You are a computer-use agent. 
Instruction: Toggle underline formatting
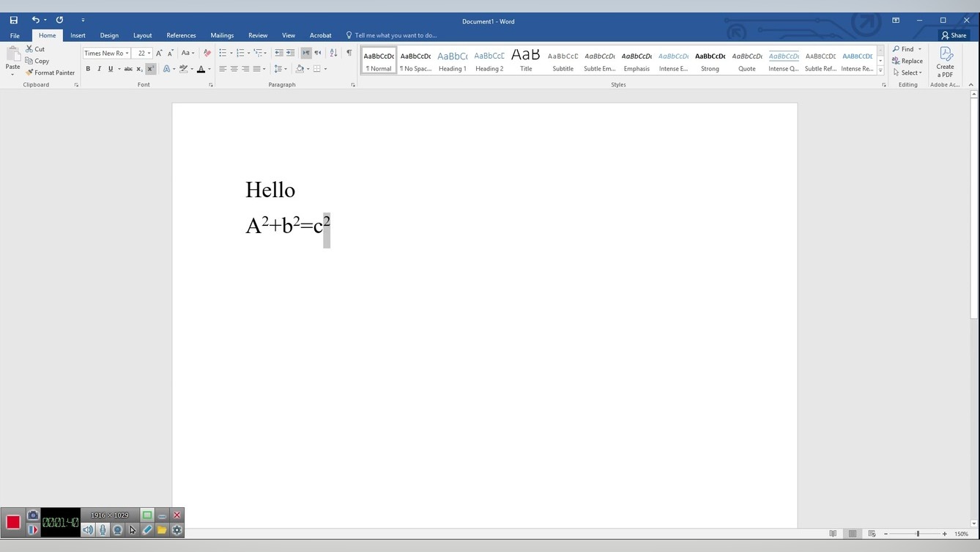click(x=111, y=69)
